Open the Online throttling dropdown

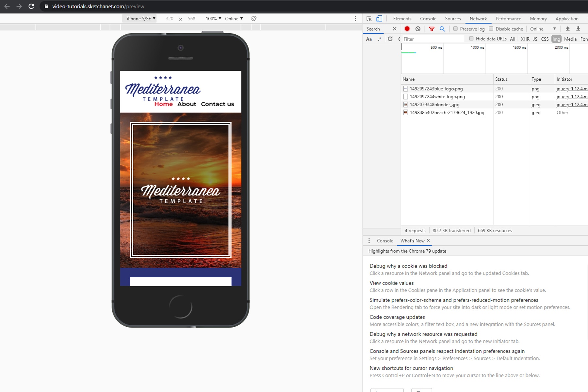point(234,19)
